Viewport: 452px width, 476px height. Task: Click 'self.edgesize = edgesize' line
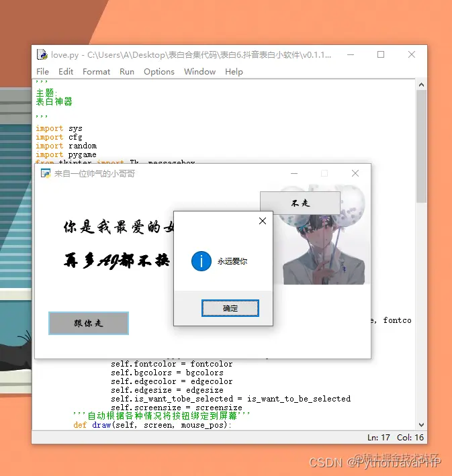coord(167,390)
